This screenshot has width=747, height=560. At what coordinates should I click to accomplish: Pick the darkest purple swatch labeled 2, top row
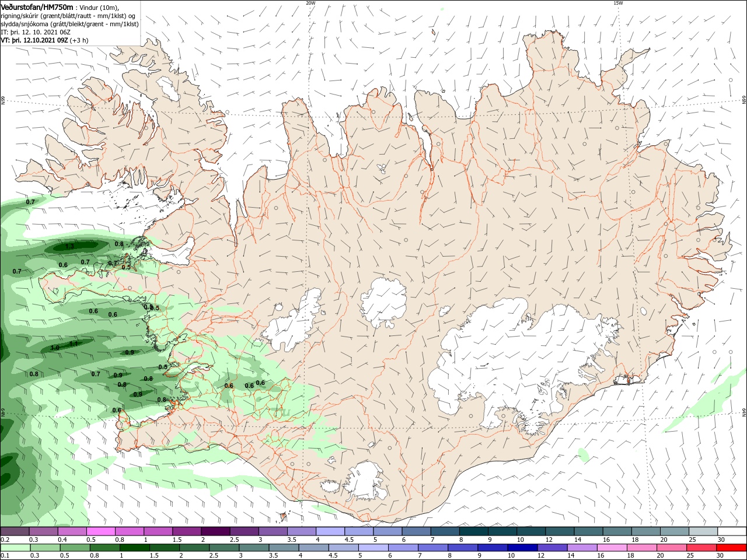(x=215, y=531)
